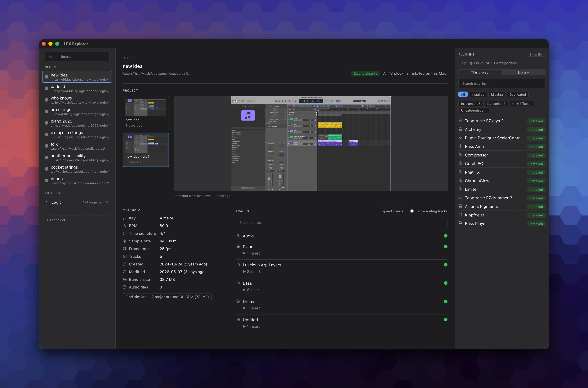Viewport: 588px width, 388px height.
Task: Toggle the Show IDs button
Action: pyautogui.click(x=536, y=54)
